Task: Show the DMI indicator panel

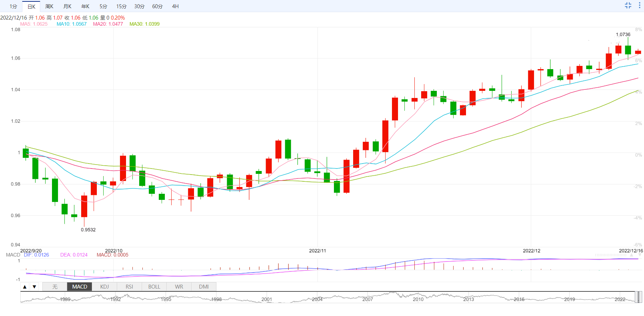Action: [204, 287]
